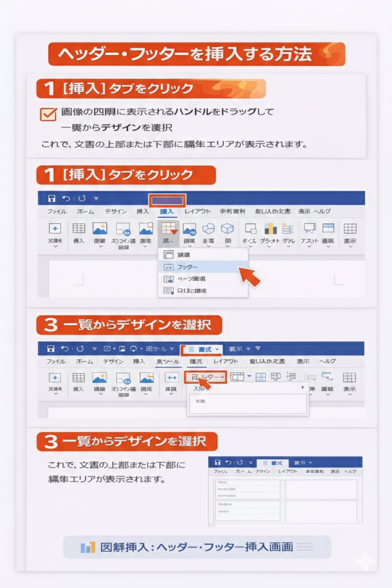Click the online pictures icon in the top ribbon
This screenshot has height=588, width=392.
pyautogui.click(x=123, y=229)
